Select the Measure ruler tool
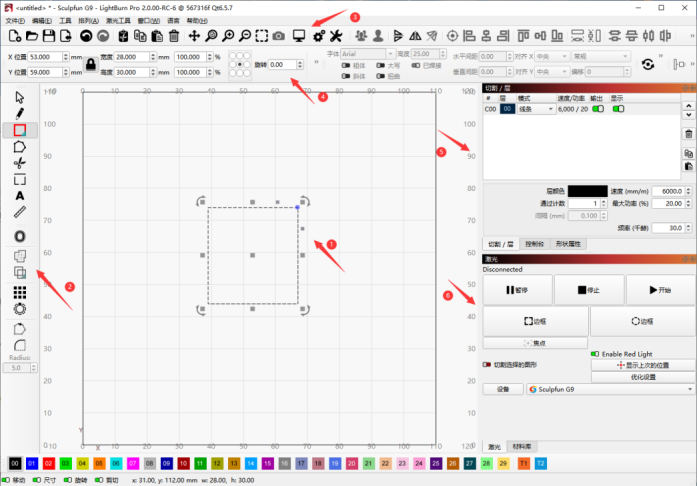Image resolution: width=697 pixels, height=486 pixels. pyautogui.click(x=20, y=212)
